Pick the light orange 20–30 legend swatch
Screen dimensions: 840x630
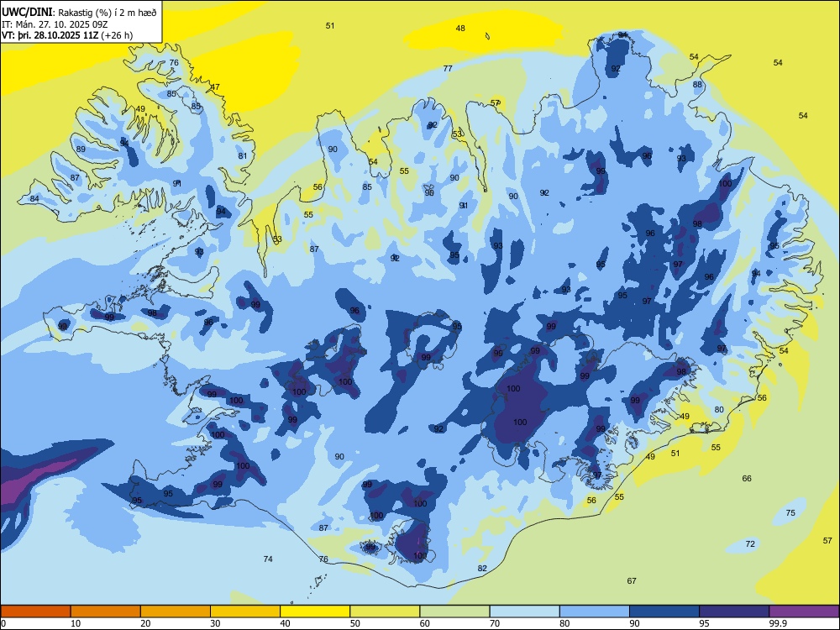[176, 612]
